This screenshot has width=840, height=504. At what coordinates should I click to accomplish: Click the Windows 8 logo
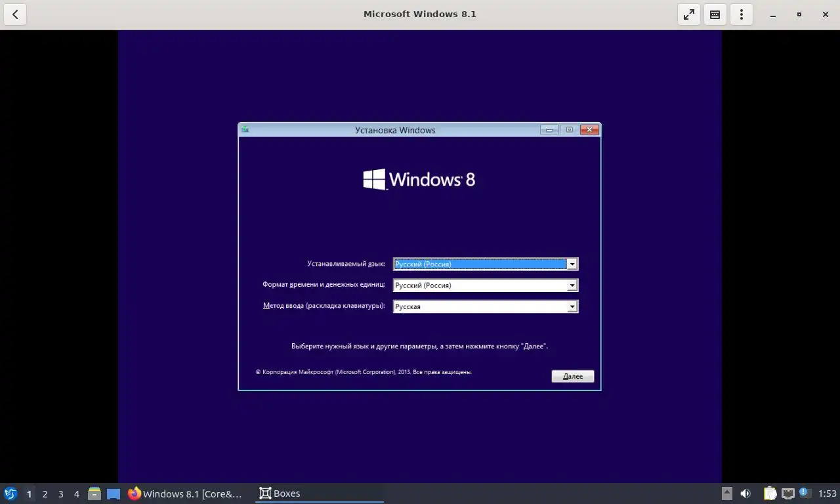click(x=419, y=179)
